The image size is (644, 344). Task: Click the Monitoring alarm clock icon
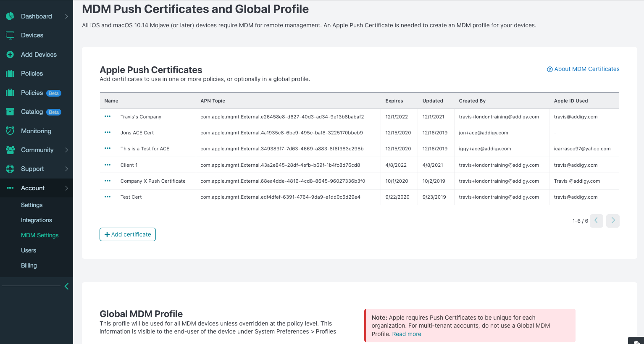10,131
